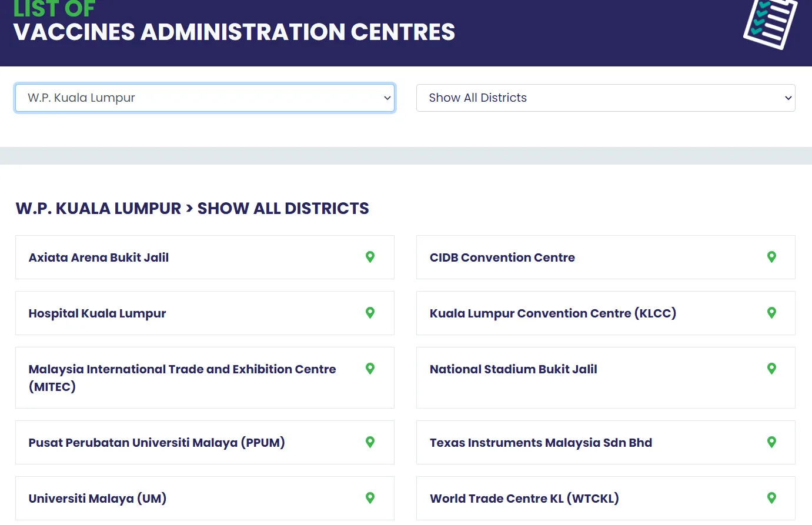The width and height of the screenshot is (812, 525).
Task: Open the World Trade Centre KL map pin
Action: pyautogui.click(x=771, y=498)
